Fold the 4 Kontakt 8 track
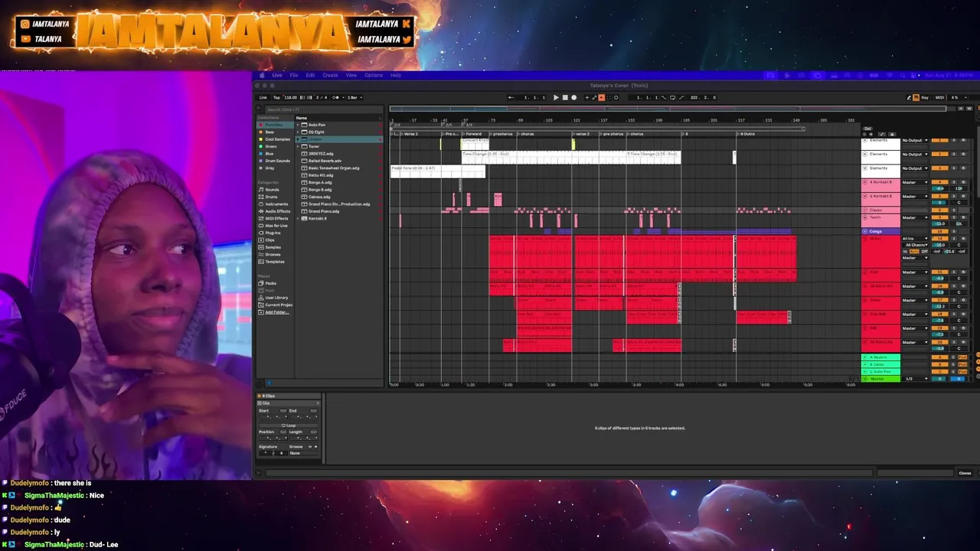Viewport: 980px width, 551px height. tap(864, 182)
